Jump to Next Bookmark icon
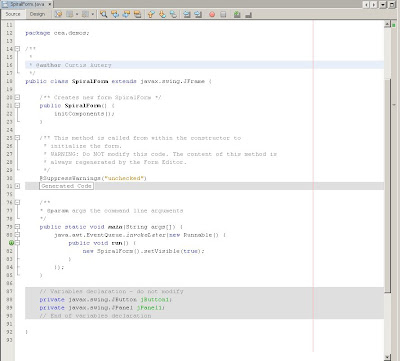This screenshot has width=400, height=361. 162,14
